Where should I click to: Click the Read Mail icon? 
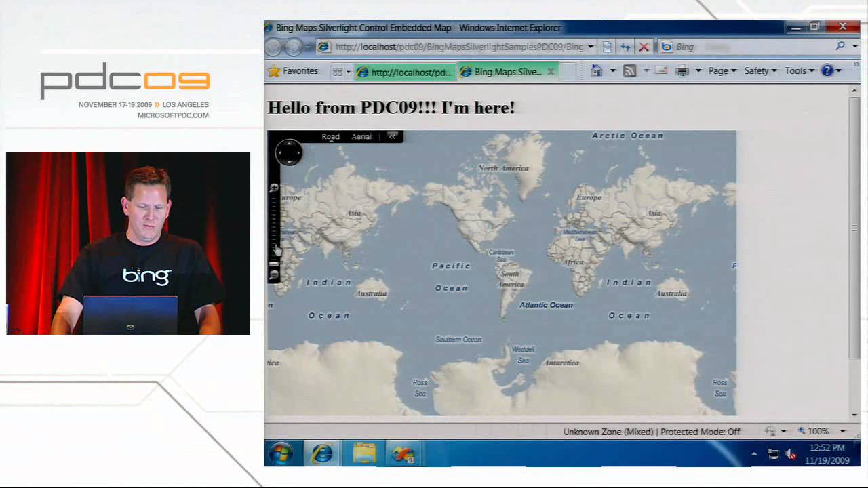click(x=661, y=70)
